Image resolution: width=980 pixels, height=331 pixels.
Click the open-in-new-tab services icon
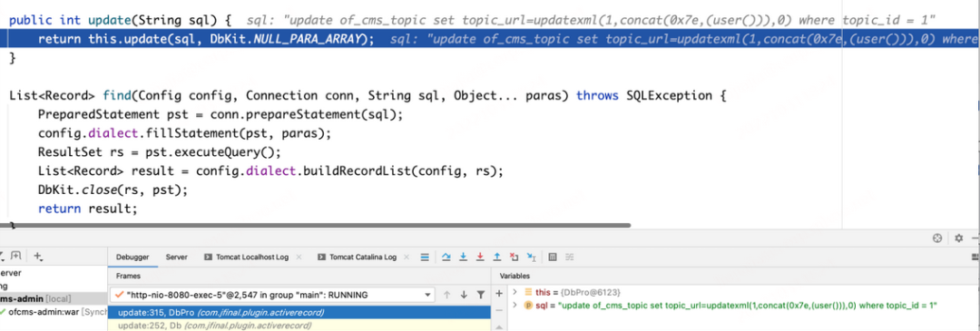pos(16,256)
